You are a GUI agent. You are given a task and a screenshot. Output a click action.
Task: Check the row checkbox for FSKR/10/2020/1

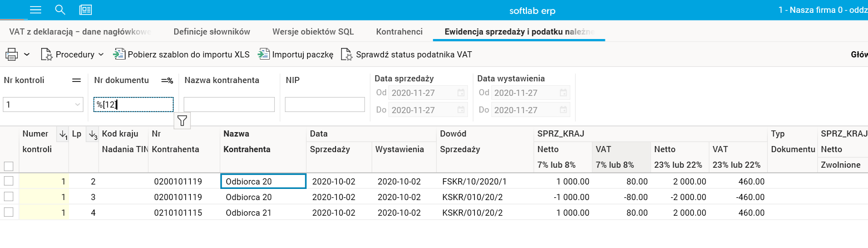click(8, 181)
